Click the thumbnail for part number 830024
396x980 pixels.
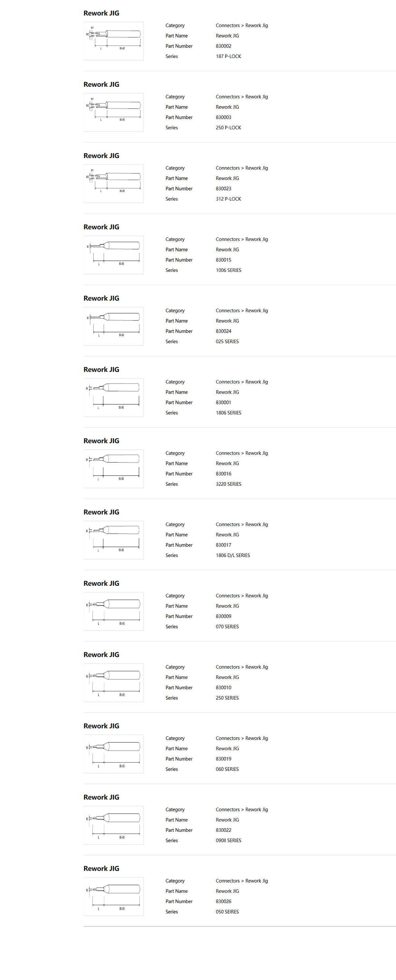pyautogui.click(x=114, y=326)
